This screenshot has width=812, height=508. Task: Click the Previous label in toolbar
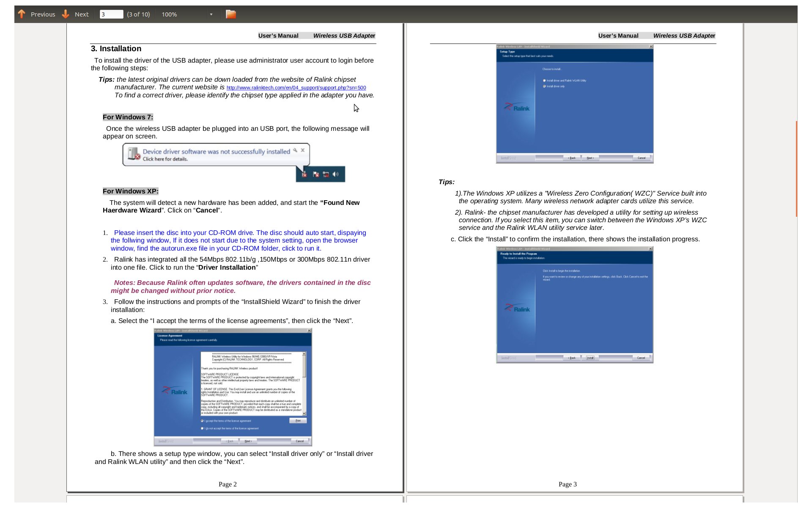coord(43,14)
